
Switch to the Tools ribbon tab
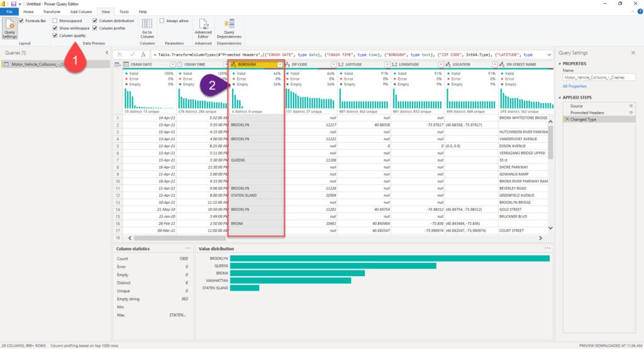(124, 11)
